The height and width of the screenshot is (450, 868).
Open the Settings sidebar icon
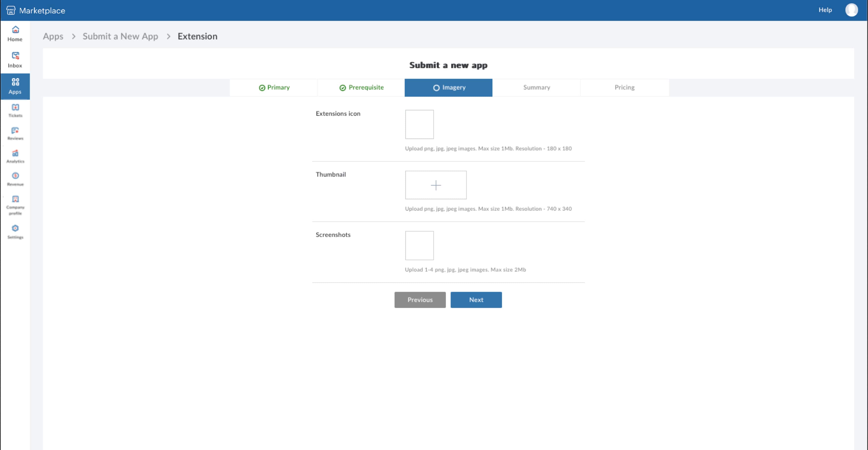tap(15, 232)
